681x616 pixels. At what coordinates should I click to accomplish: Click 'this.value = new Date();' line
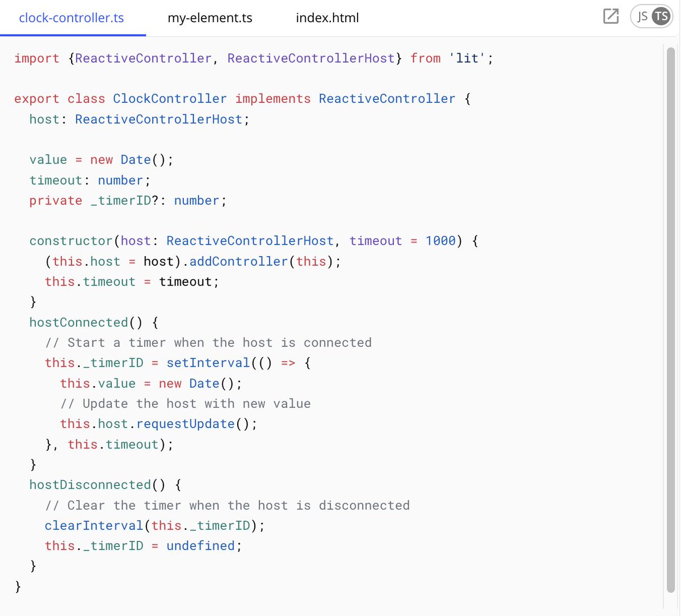pos(151,383)
